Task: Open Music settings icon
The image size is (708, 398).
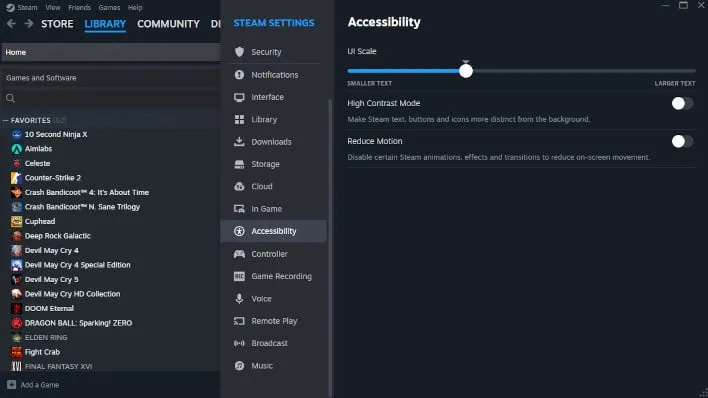Action: click(239, 365)
